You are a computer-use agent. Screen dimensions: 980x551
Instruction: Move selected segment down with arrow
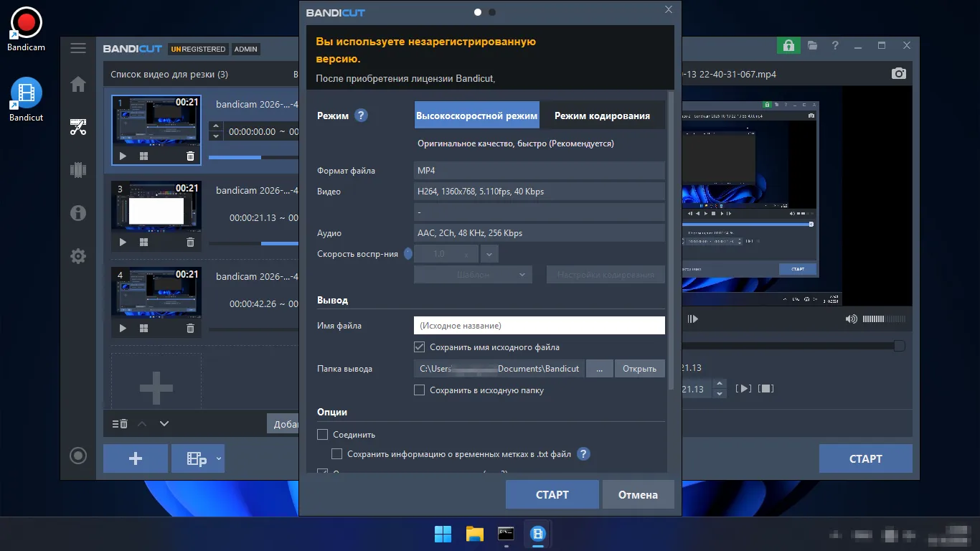pyautogui.click(x=164, y=423)
